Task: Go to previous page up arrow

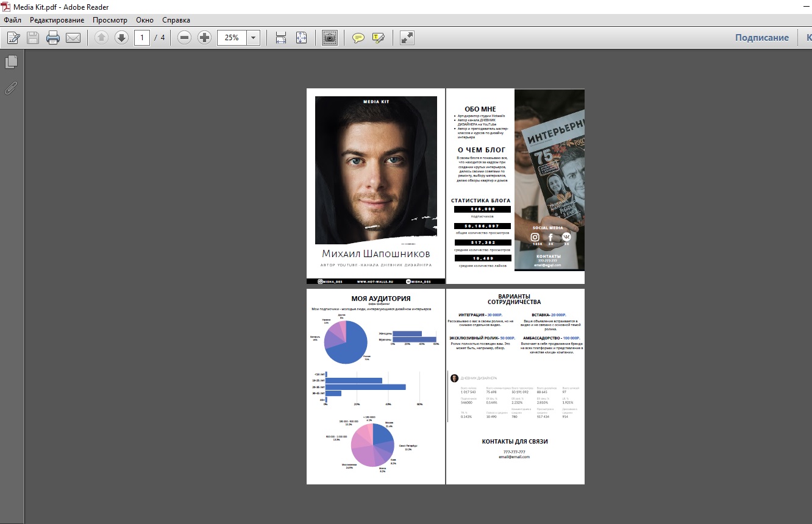Action: [x=101, y=38]
